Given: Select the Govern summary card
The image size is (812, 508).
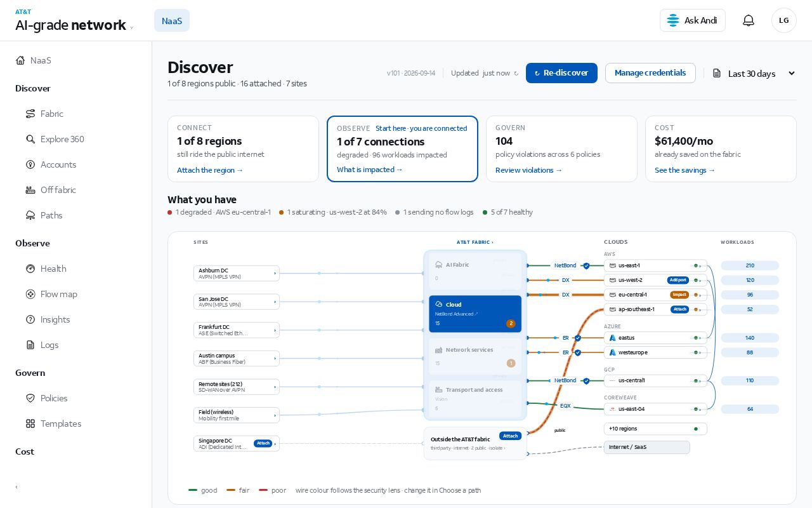Looking at the screenshot, I should (x=561, y=149).
